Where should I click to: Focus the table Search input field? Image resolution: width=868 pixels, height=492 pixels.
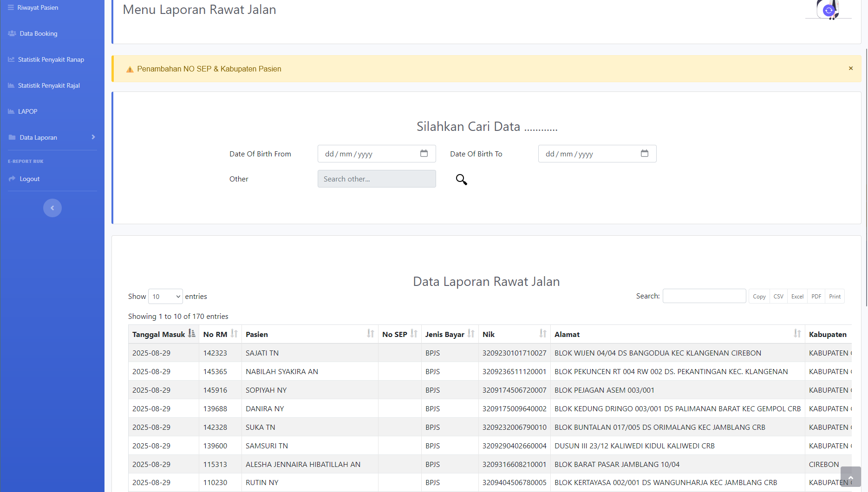pyautogui.click(x=704, y=296)
